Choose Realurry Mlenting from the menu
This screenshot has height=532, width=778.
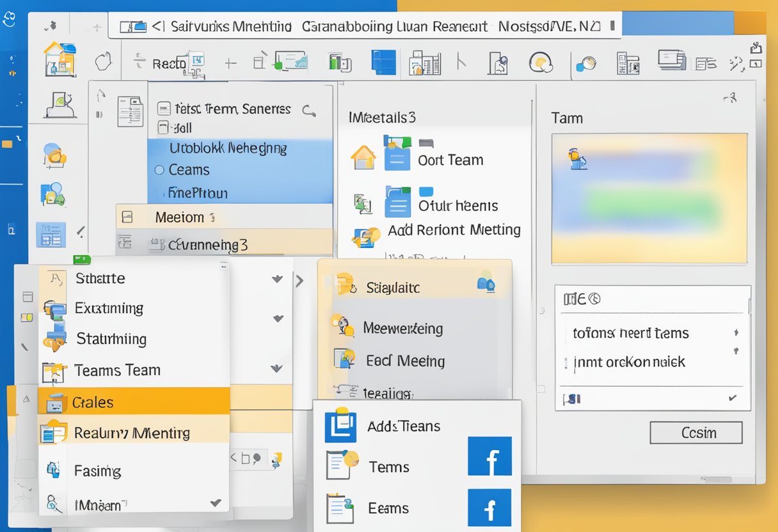pyautogui.click(x=132, y=433)
